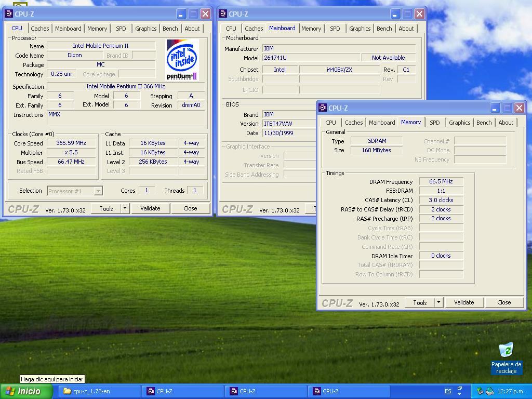Click the taskbar clock showing 12:27 p.m.
The image size is (532, 399).
coord(511,391)
